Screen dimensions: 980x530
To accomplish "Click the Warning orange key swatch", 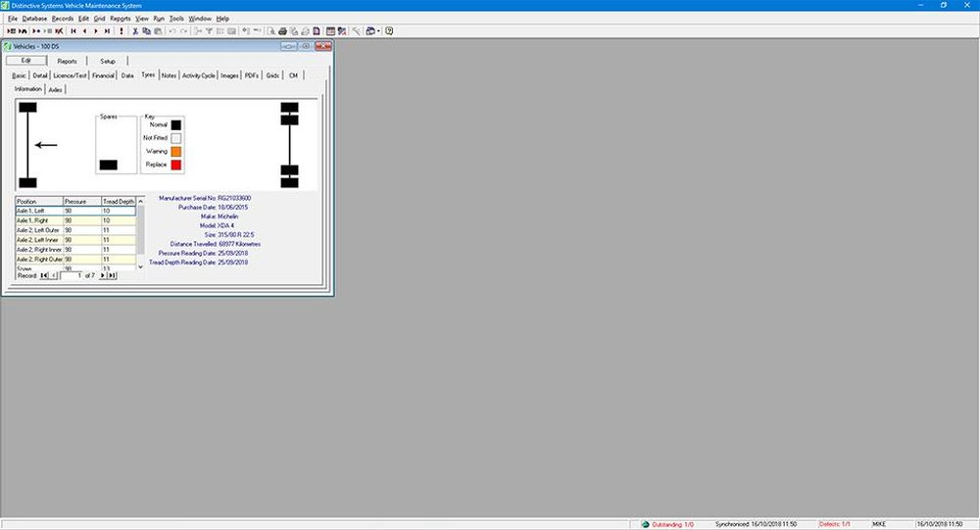I will 176,152.
